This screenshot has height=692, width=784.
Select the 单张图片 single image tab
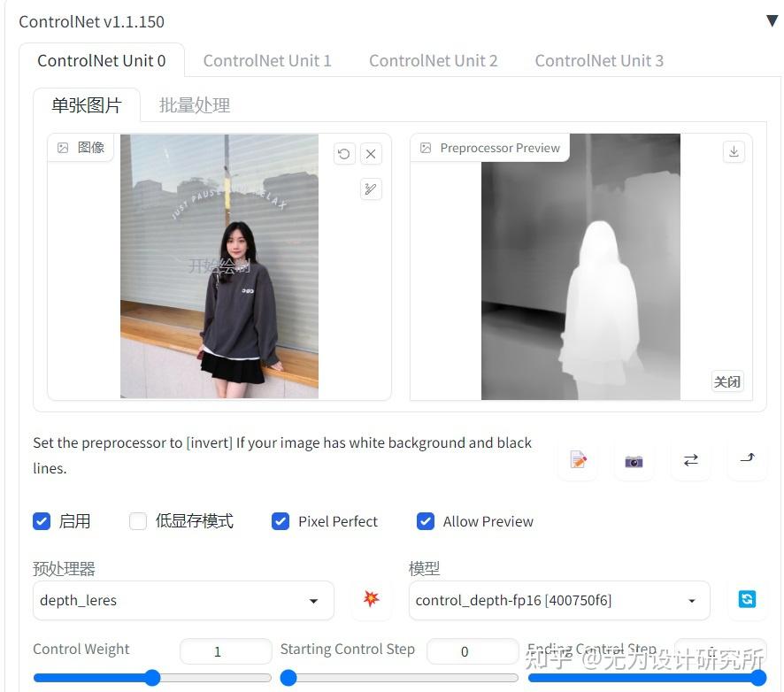click(x=87, y=105)
